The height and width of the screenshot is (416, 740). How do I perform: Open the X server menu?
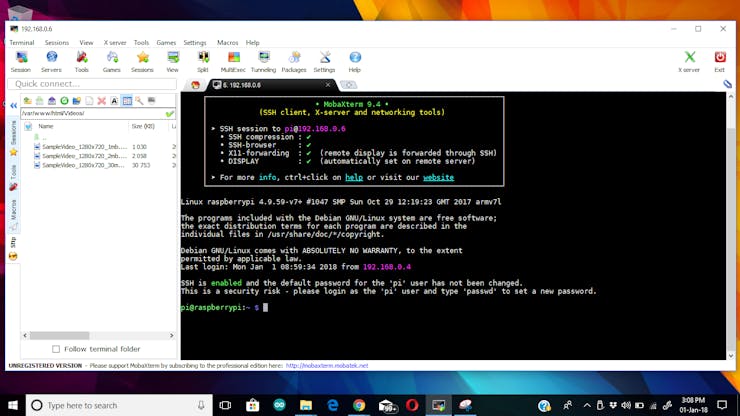115,42
